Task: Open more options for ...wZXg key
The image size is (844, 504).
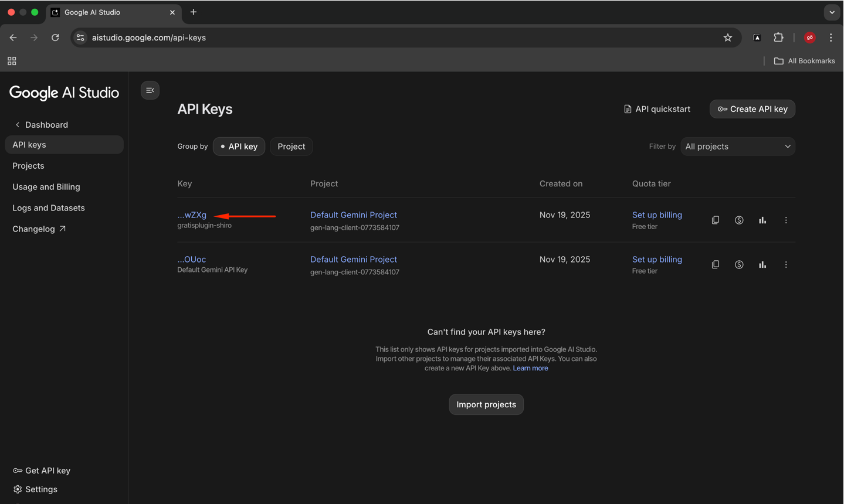Action: pos(785,220)
